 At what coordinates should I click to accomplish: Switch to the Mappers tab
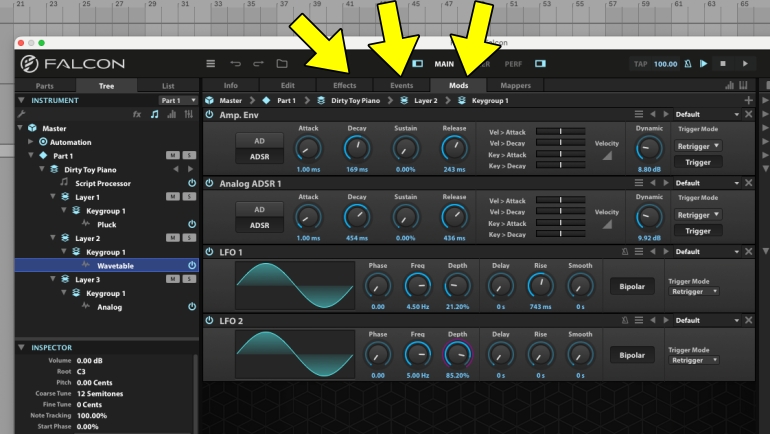coord(516,85)
